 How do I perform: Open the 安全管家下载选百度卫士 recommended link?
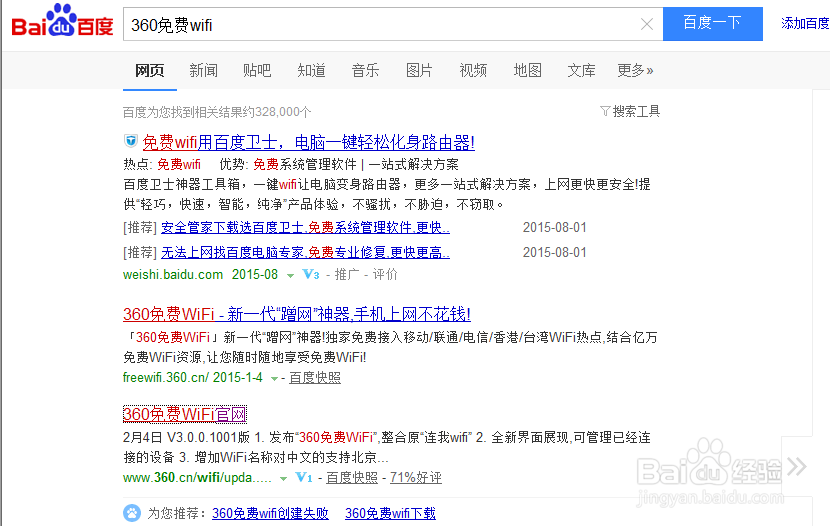click(305, 228)
